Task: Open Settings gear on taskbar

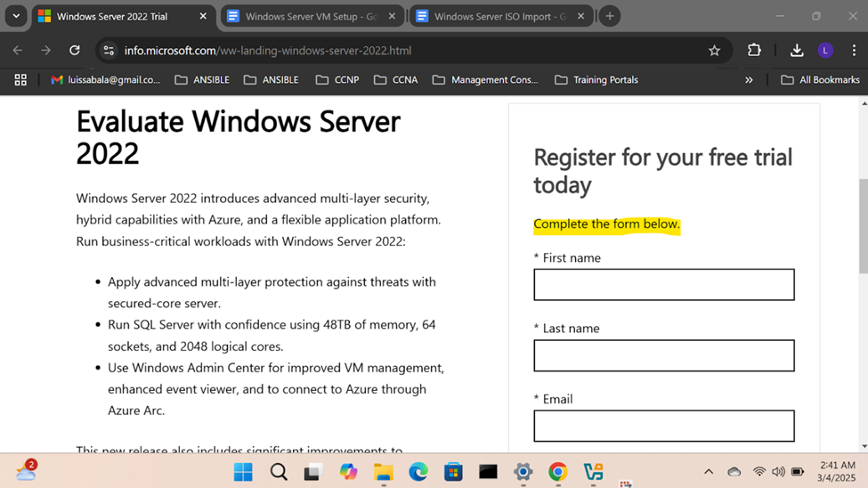Action: [523, 472]
